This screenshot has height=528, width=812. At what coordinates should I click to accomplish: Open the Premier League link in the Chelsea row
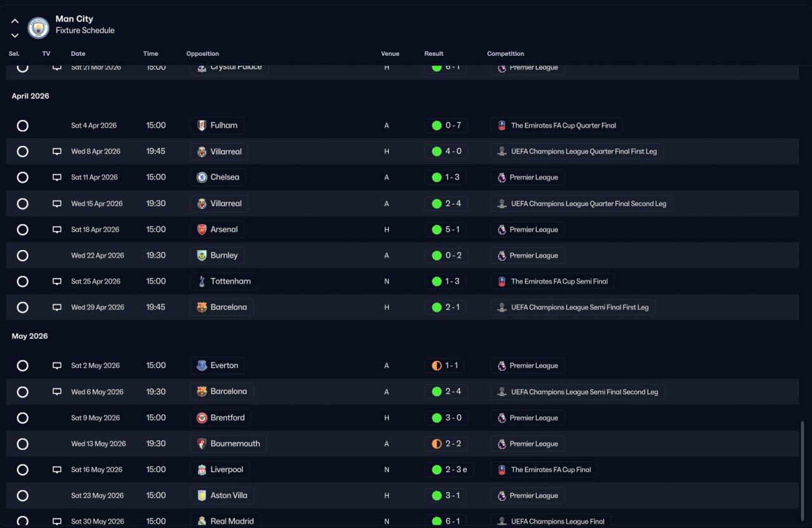tap(528, 178)
